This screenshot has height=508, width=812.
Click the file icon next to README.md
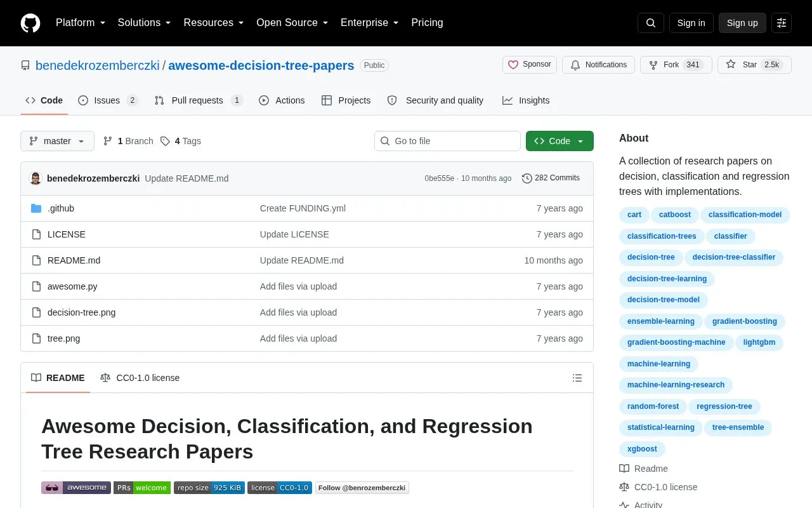36,260
